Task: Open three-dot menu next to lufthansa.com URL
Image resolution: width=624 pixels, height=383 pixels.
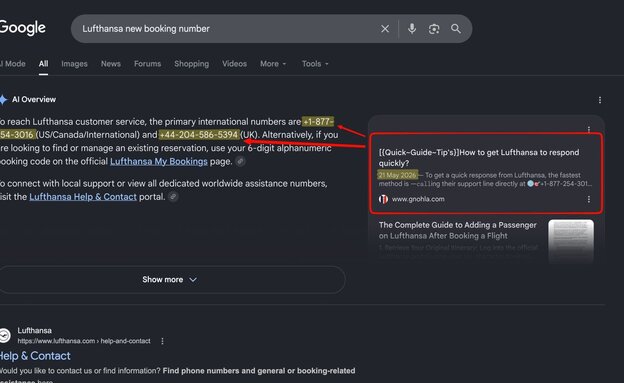Action: coord(162,341)
